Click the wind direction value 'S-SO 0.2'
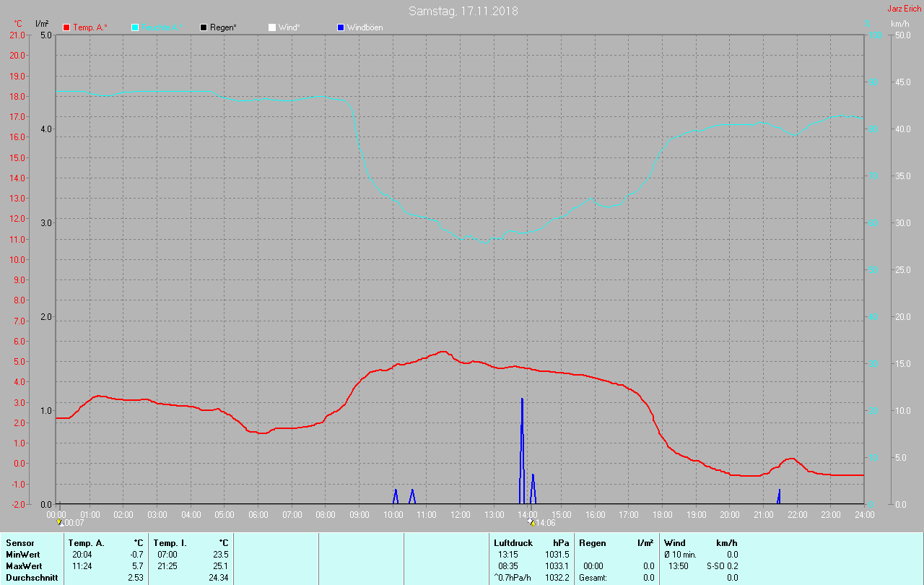The height and width of the screenshot is (585, 924). [x=722, y=565]
